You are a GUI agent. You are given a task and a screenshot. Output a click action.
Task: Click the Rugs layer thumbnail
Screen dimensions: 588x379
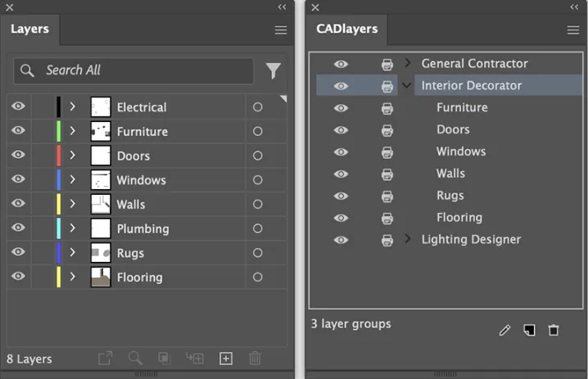(x=101, y=253)
